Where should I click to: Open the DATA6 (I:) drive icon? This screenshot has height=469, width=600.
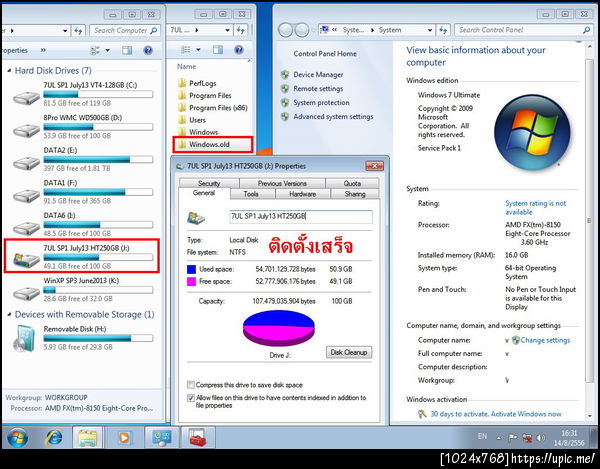tap(26, 229)
